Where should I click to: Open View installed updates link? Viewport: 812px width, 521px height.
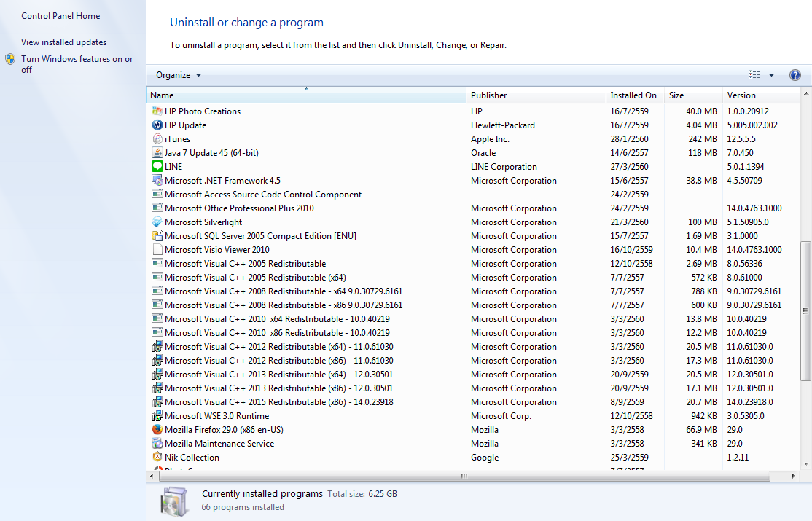(63, 42)
